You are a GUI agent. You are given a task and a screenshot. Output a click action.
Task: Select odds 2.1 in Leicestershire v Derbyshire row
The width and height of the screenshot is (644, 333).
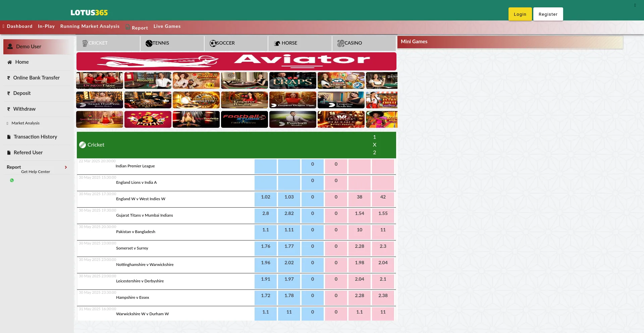[383, 281]
